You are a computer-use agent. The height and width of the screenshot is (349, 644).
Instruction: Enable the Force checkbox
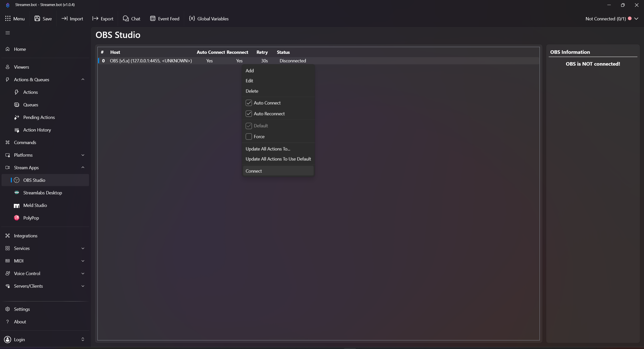(x=249, y=137)
